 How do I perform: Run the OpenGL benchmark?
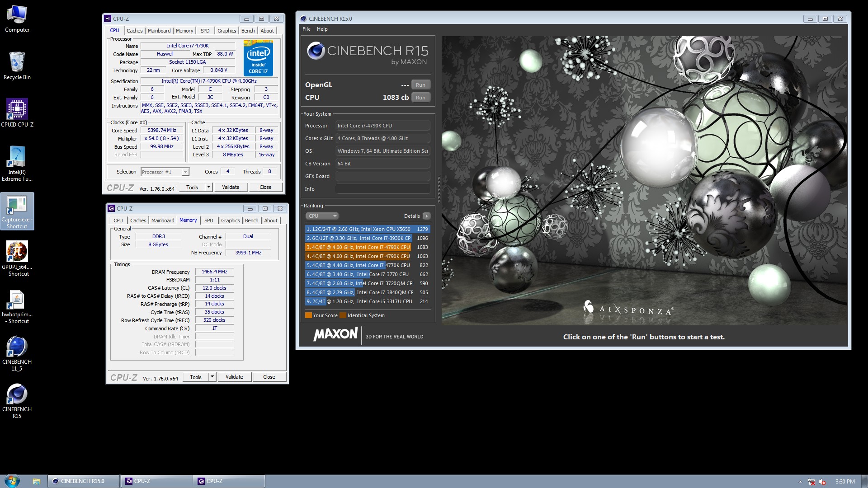click(x=420, y=85)
